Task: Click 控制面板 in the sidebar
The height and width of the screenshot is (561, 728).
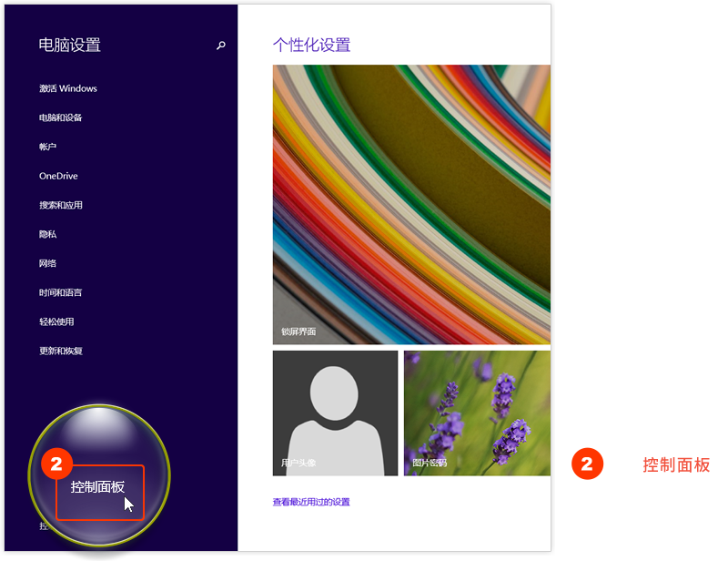Action: (x=98, y=487)
